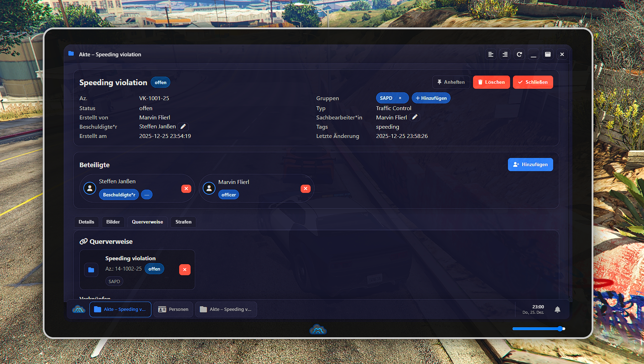Adjust the blue slider below the taskbar
This screenshot has height=364, width=644.
560,329
